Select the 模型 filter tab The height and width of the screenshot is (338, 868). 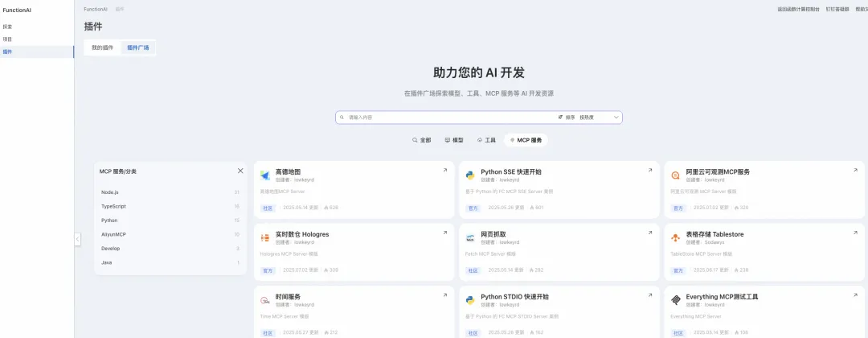[454, 140]
